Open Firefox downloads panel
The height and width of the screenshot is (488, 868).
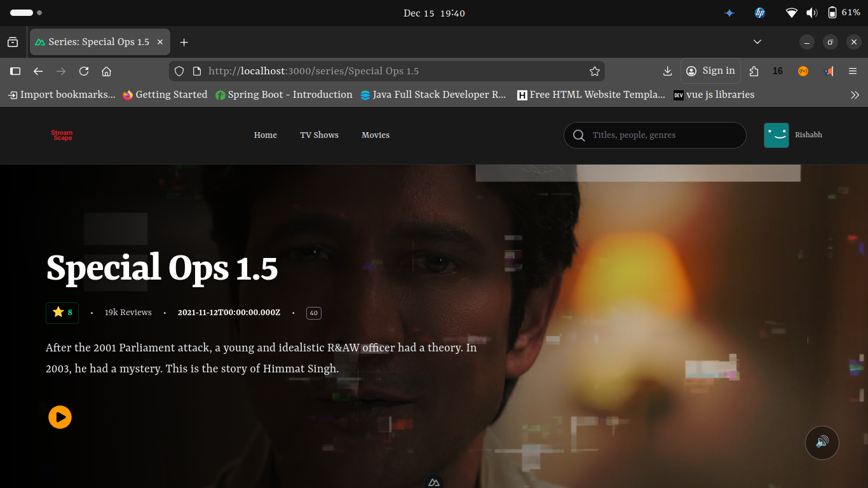click(667, 71)
